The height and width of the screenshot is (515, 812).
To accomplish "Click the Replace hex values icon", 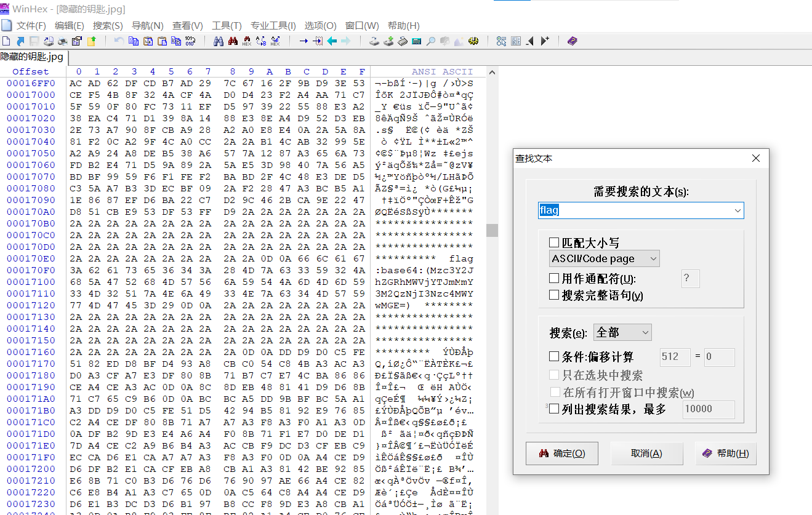I will pyautogui.click(x=275, y=41).
